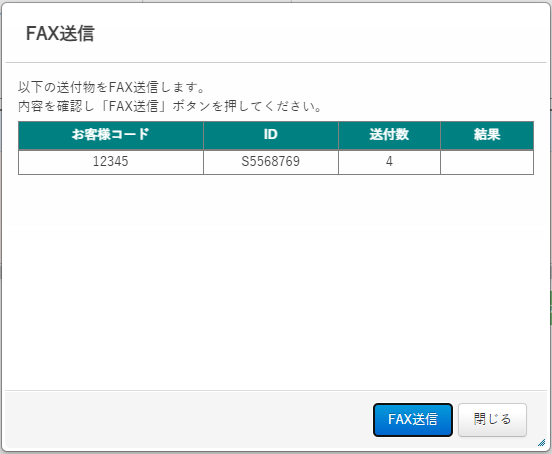Click the 送付数 cell showing 4
The height and width of the screenshot is (454, 552).
coord(389,162)
